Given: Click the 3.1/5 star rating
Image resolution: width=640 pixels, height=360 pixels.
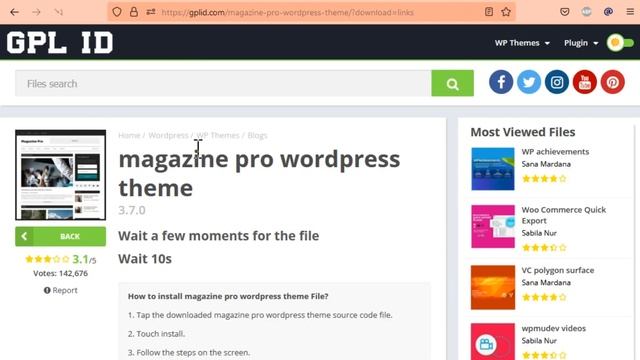Looking at the screenshot, I should [60, 259].
